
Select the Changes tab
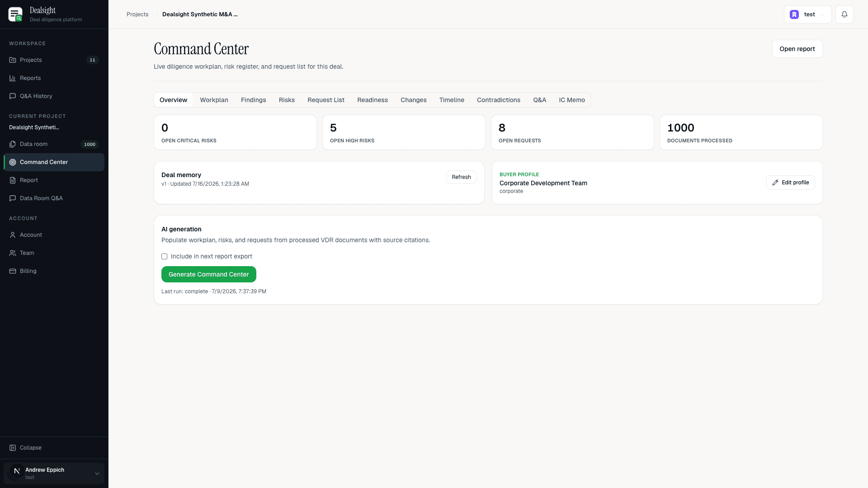(x=413, y=100)
